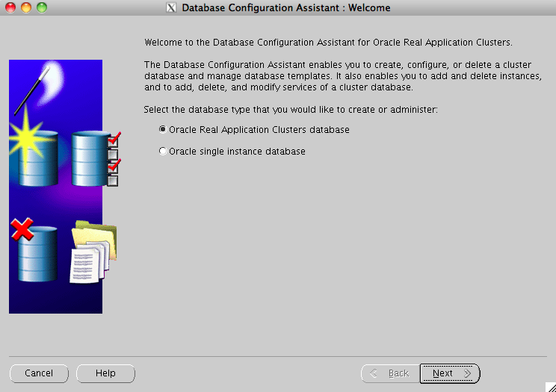
Task: Open Help for the configuration assistant
Action: [x=105, y=373]
